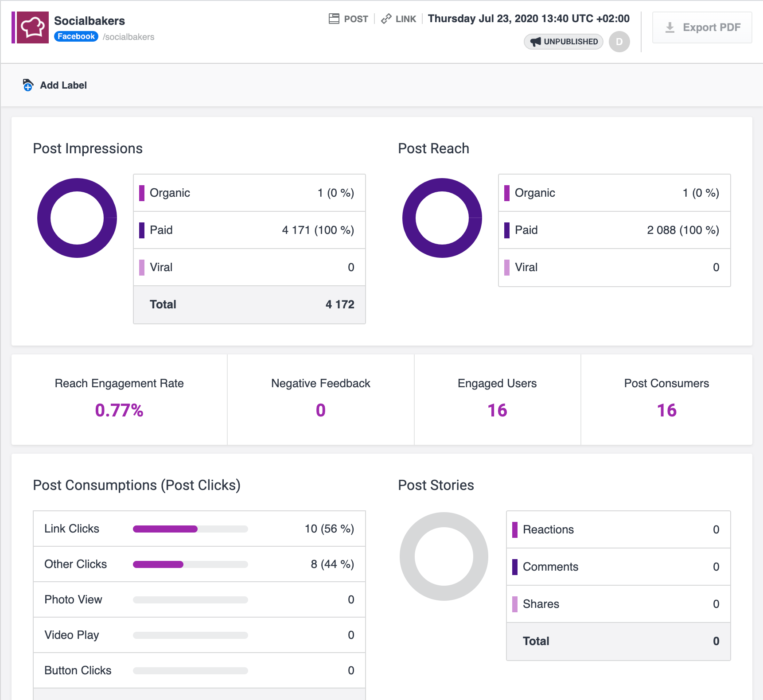The height and width of the screenshot is (700, 763).
Task: Click the Socialbakers chef hat logo
Action: 32,27
